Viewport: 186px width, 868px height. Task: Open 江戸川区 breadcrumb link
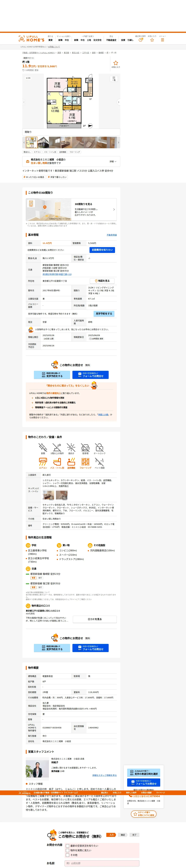[86, 53]
